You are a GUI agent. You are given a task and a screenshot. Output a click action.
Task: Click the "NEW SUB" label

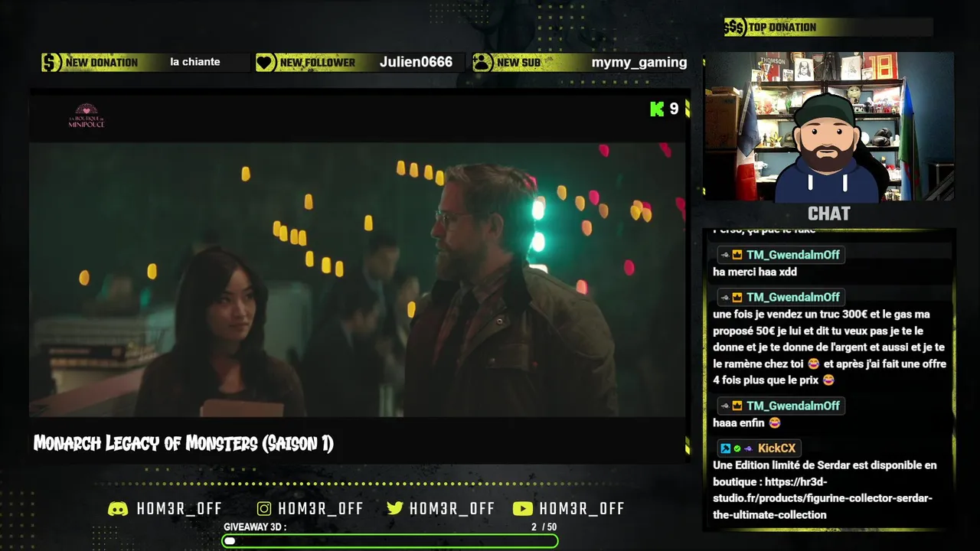point(518,63)
